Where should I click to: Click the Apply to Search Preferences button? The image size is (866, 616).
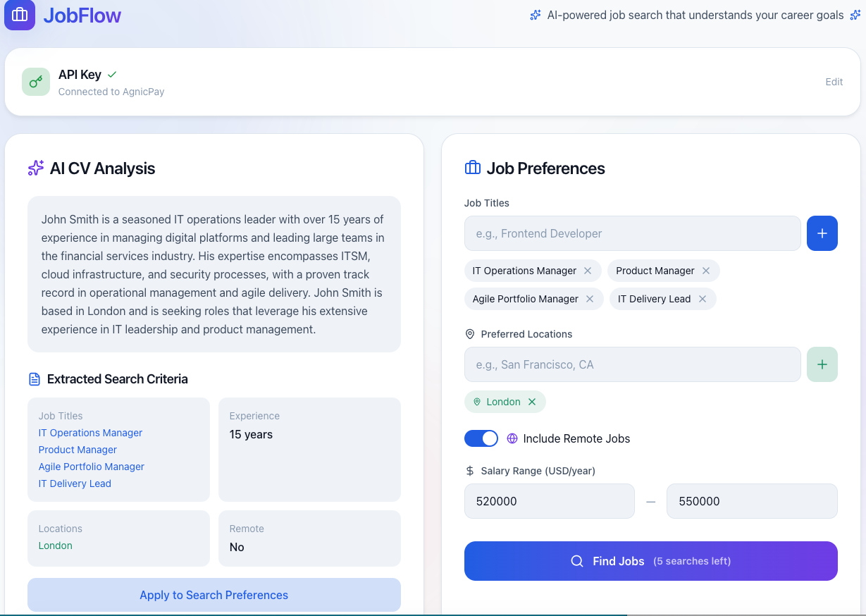pyautogui.click(x=214, y=595)
